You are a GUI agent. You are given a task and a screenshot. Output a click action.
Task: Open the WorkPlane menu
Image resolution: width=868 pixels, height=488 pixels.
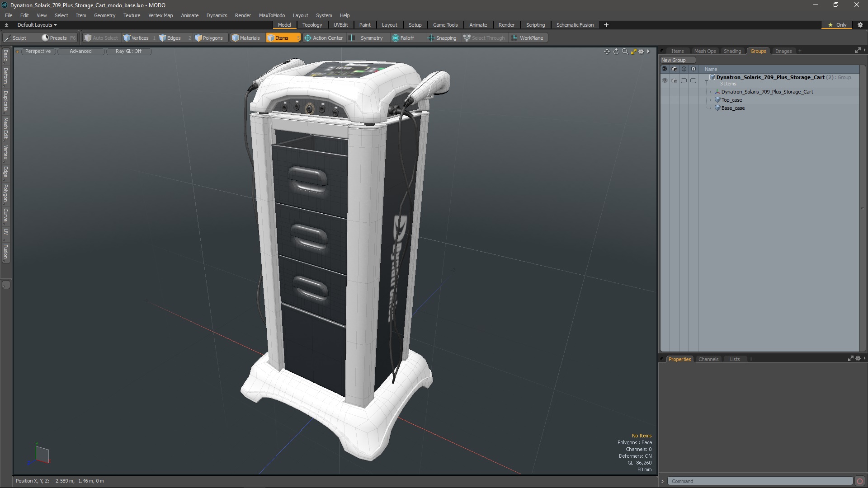click(528, 38)
